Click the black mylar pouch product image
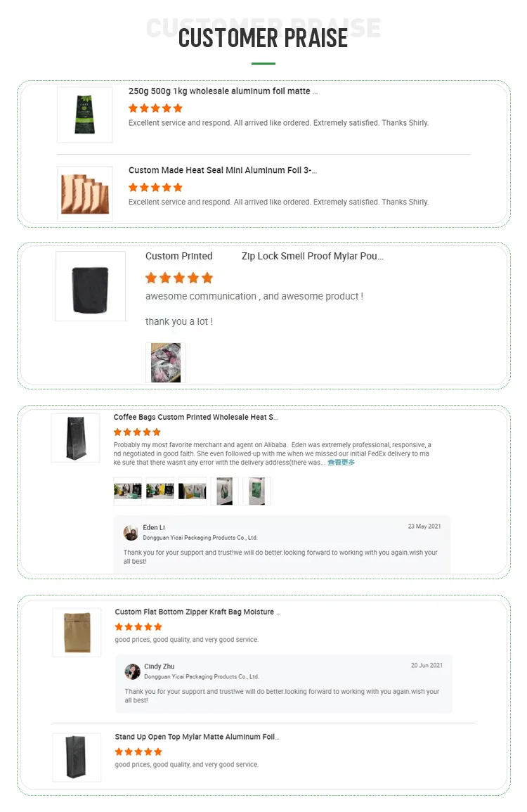Screen dimensions: 527x812 pos(91,287)
